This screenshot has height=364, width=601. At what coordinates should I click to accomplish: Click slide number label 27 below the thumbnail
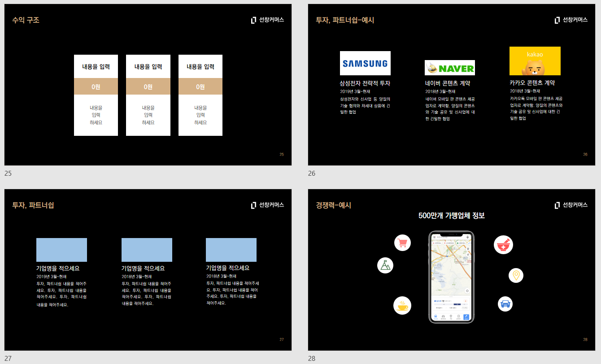point(8,359)
